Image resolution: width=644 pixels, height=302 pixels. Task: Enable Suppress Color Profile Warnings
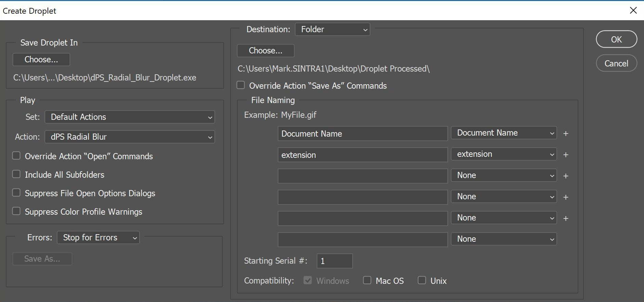coord(16,211)
